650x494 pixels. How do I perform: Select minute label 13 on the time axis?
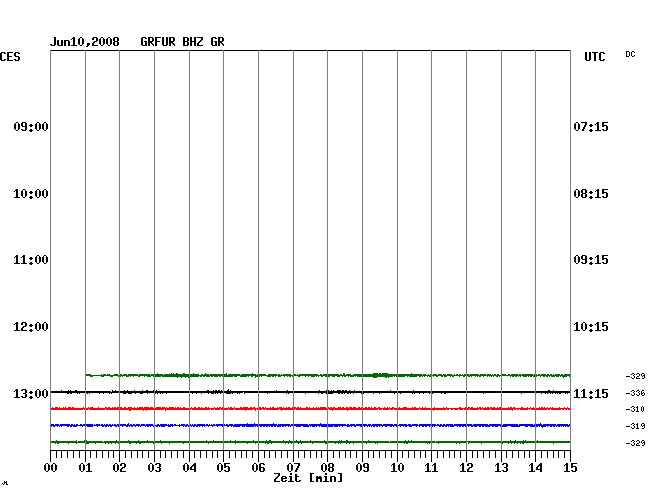(x=501, y=468)
